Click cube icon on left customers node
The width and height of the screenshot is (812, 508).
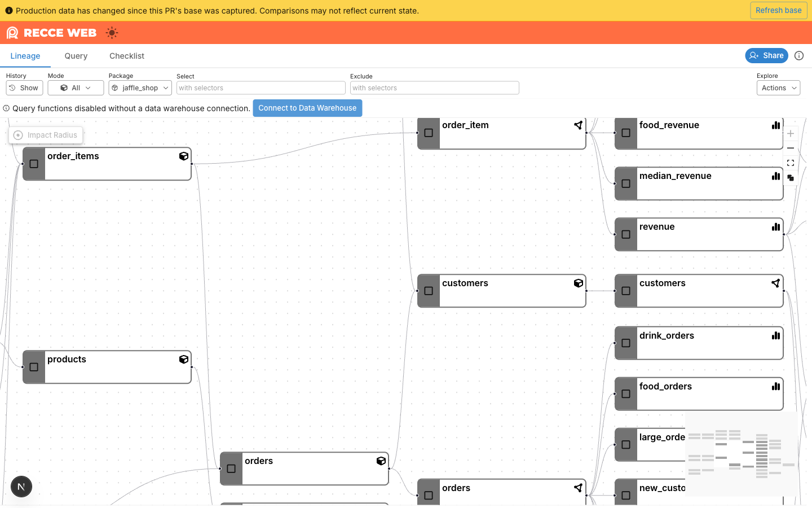point(579,283)
